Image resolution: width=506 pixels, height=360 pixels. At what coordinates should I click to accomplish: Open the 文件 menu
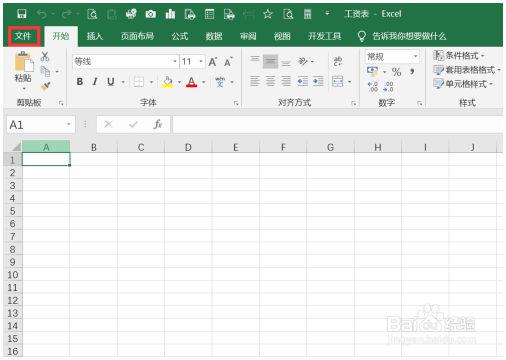click(23, 36)
